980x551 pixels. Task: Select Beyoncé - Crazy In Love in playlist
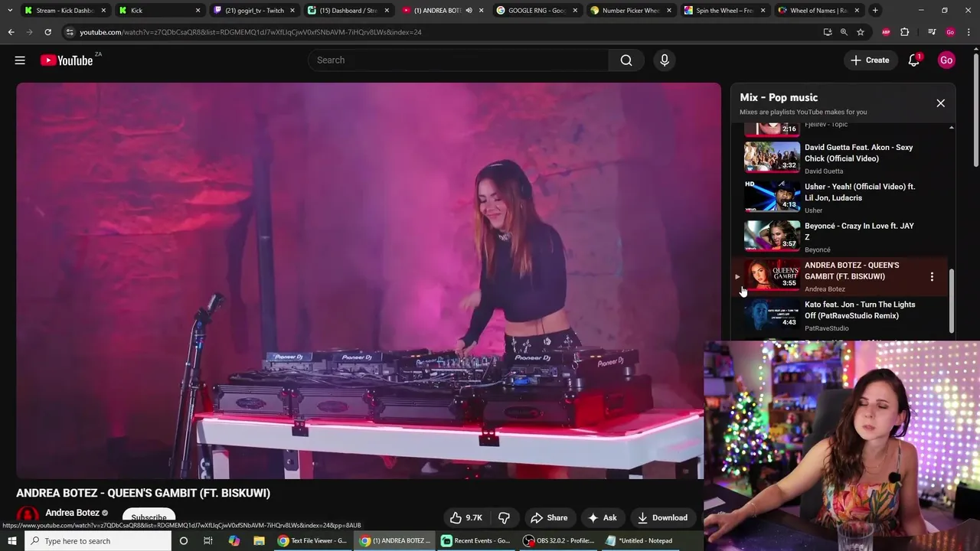coord(841,236)
